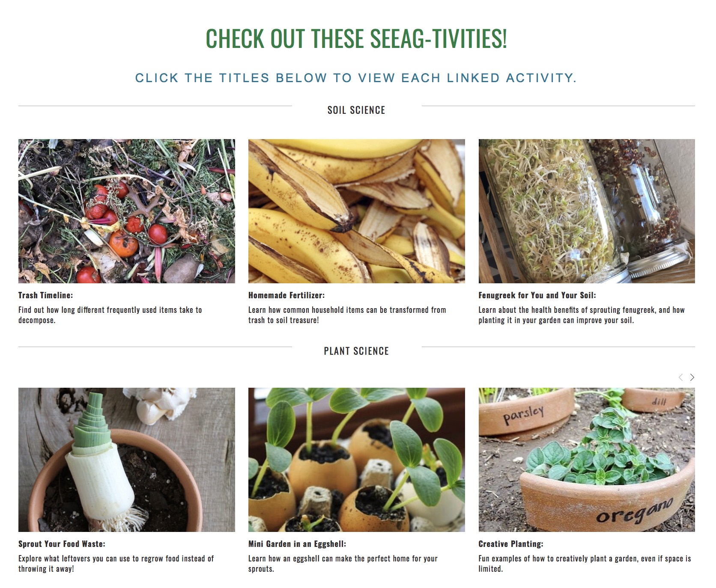Click the previous carousel arrow in Plant Science
This screenshot has width=716, height=588.
coord(680,377)
